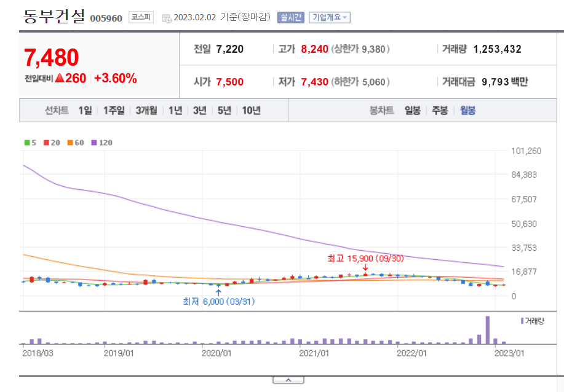Click the red up-triangle 260 change value
This screenshot has width=564, height=392.
click(x=71, y=78)
